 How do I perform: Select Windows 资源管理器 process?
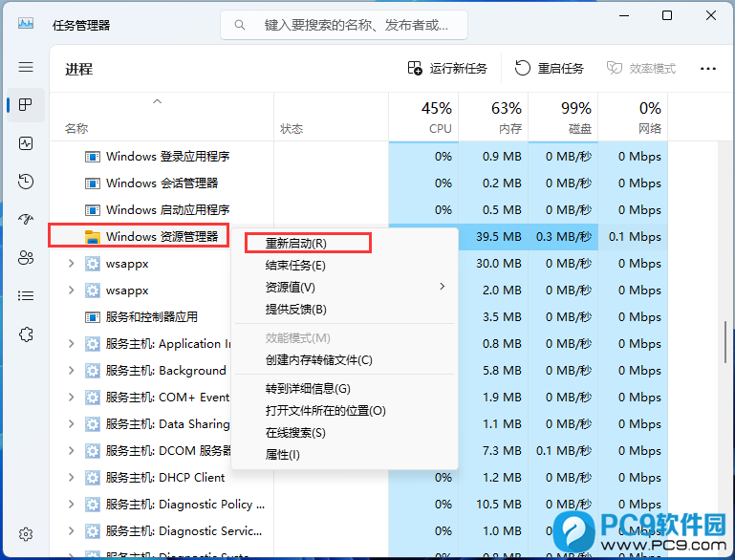click(162, 236)
